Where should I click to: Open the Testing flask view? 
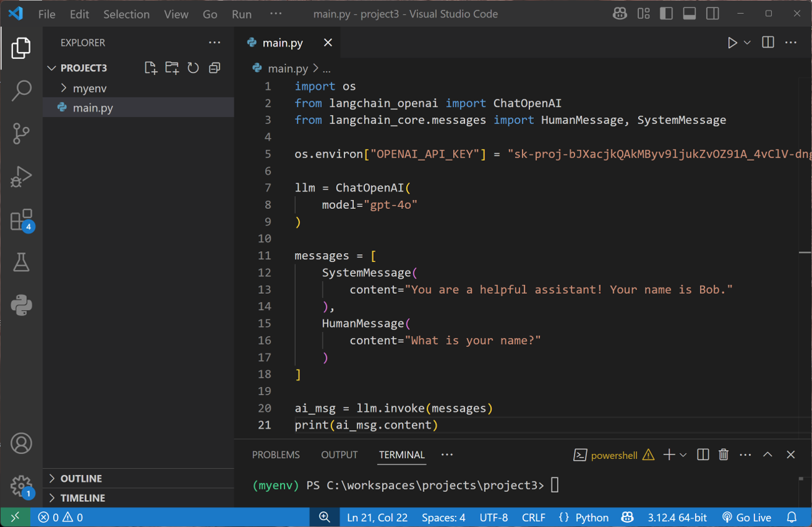point(21,263)
